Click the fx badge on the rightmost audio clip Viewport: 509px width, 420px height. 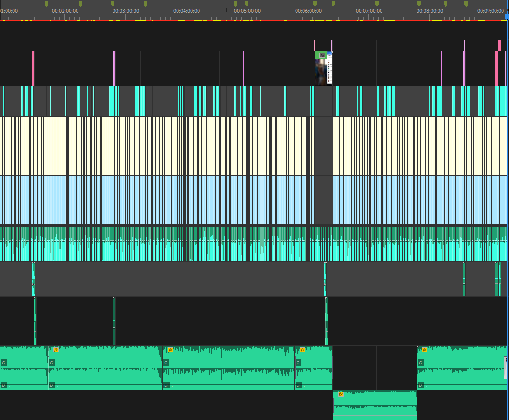(x=424, y=349)
